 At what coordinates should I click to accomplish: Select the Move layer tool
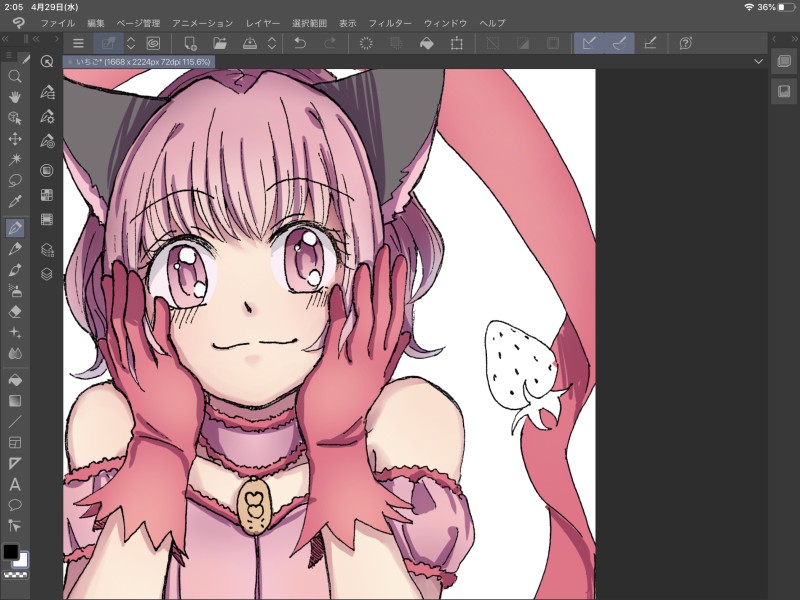[x=15, y=139]
